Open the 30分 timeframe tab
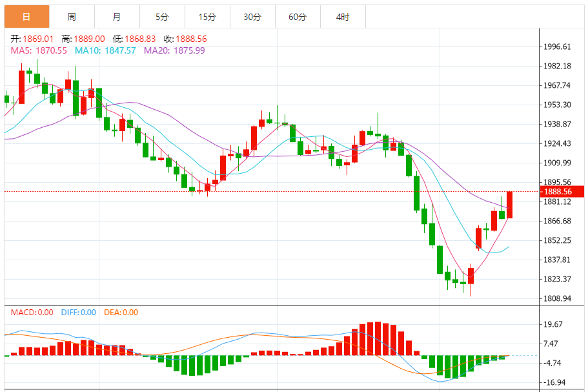588x392 pixels. coord(252,17)
